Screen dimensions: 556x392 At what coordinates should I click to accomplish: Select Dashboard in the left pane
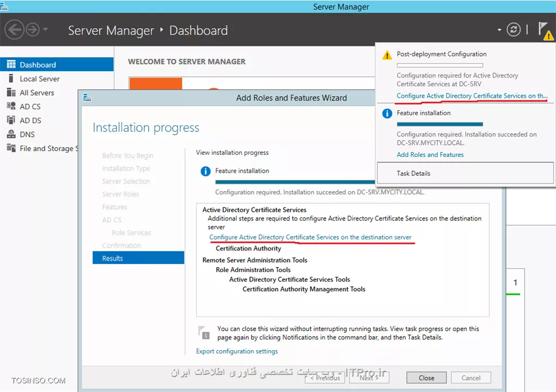pos(56,65)
